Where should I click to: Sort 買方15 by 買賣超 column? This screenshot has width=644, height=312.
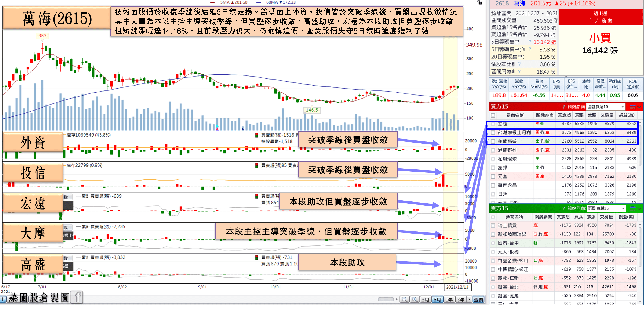(564, 115)
